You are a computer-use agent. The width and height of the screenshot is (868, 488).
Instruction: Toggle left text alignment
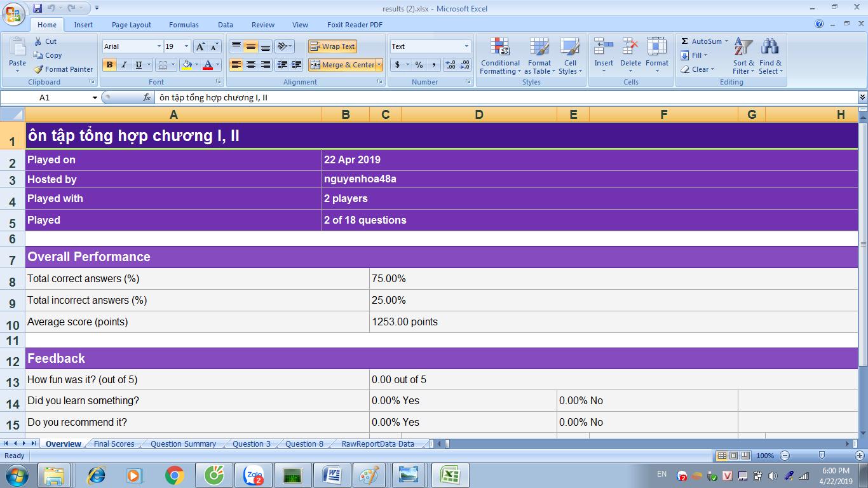tap(236, 65)
